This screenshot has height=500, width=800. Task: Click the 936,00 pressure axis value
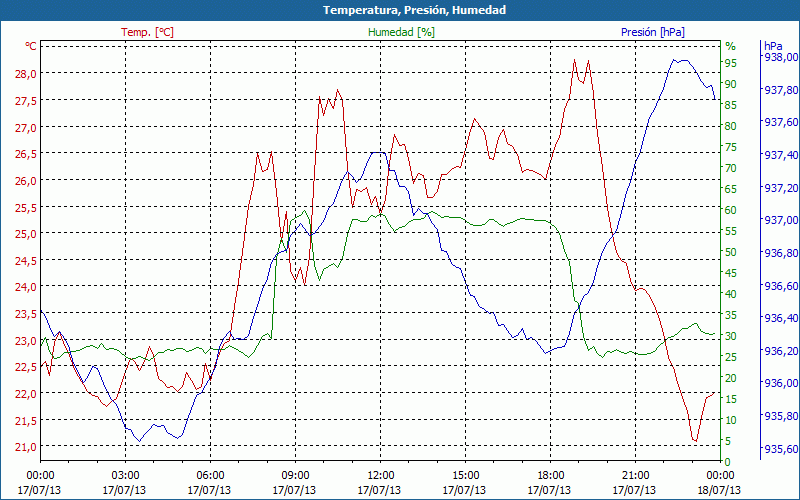click(780, 384)
